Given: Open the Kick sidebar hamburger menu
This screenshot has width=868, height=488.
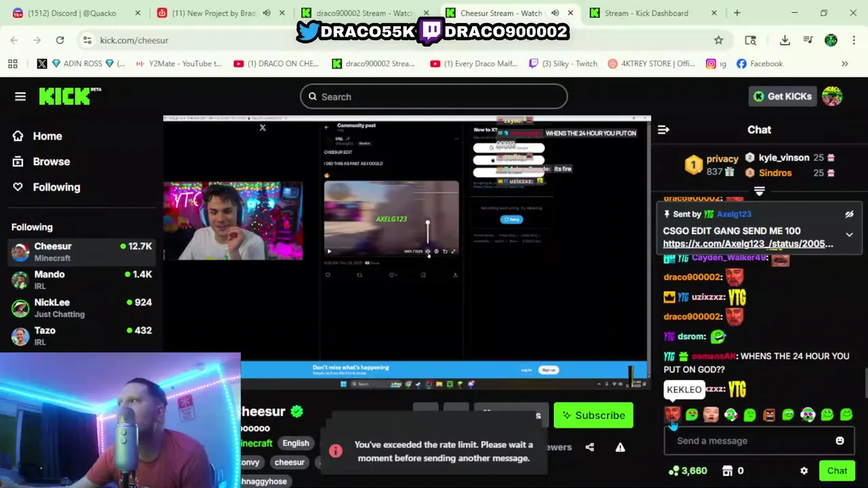Looking at the screenshot, I should coord(20,96).
